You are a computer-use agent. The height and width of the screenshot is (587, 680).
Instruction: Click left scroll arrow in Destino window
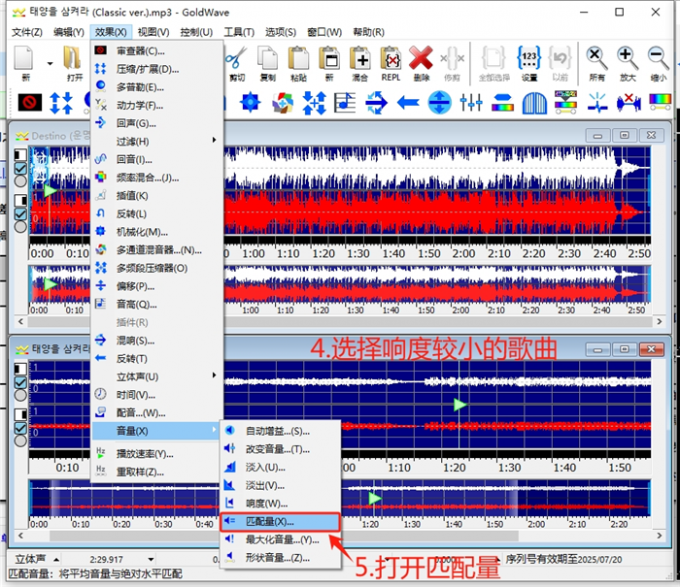coord(20,321)
